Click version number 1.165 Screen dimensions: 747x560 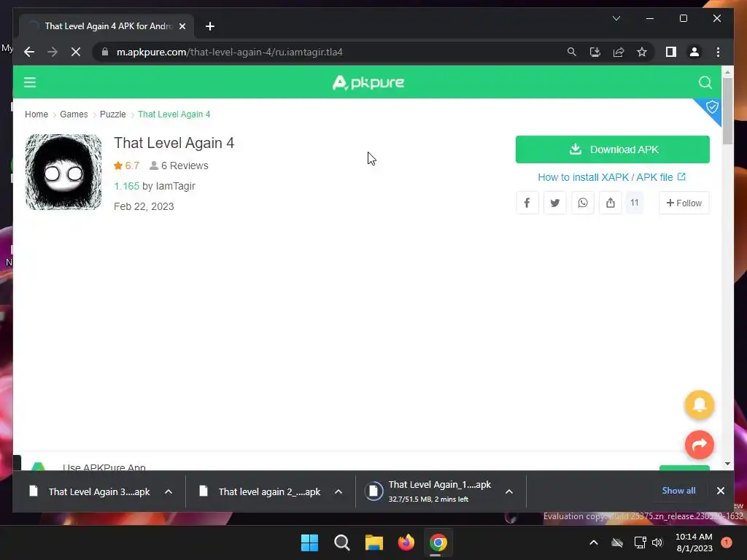[x=127, y=186]
